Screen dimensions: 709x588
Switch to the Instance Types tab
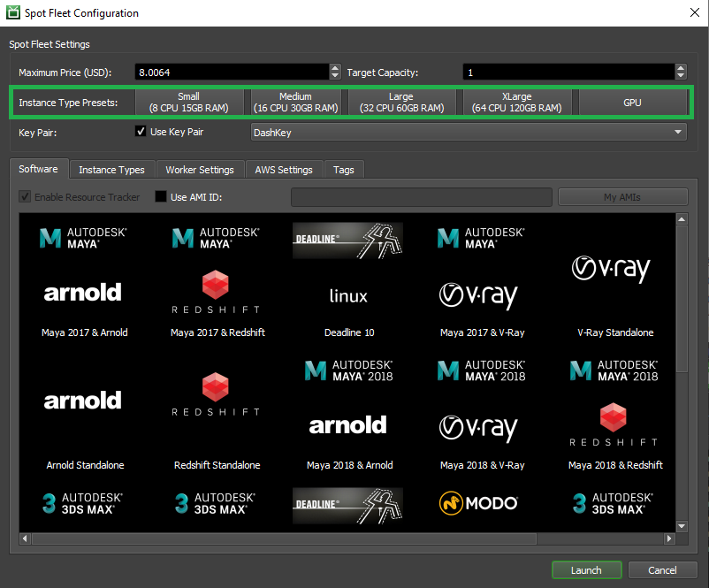coord(111,170)
